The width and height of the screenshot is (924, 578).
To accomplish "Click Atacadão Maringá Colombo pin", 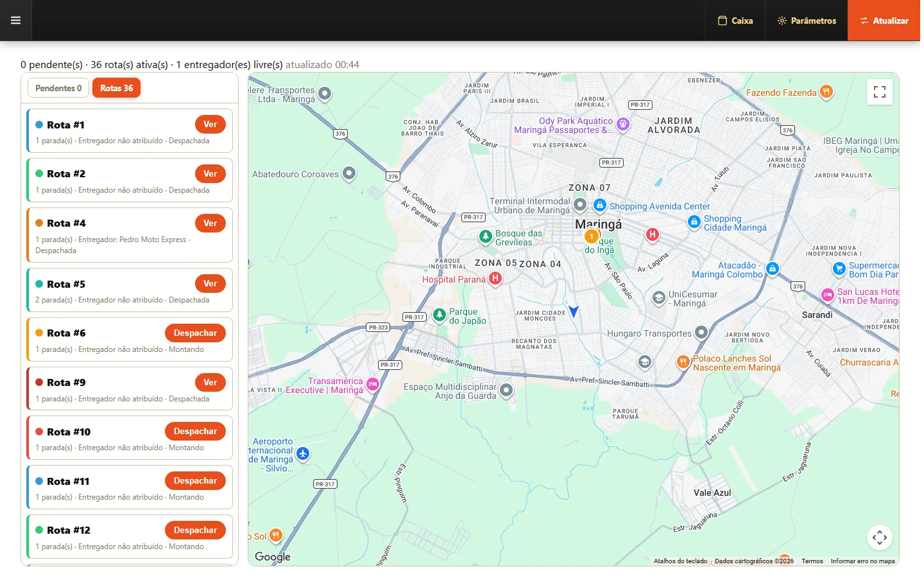I will point(773,269).
